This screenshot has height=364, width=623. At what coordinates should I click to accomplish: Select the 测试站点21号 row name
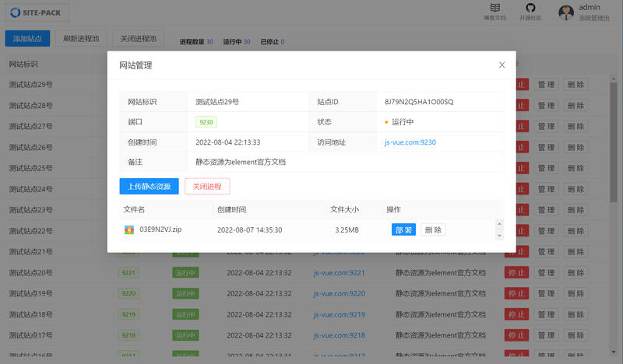pos(31,252)
